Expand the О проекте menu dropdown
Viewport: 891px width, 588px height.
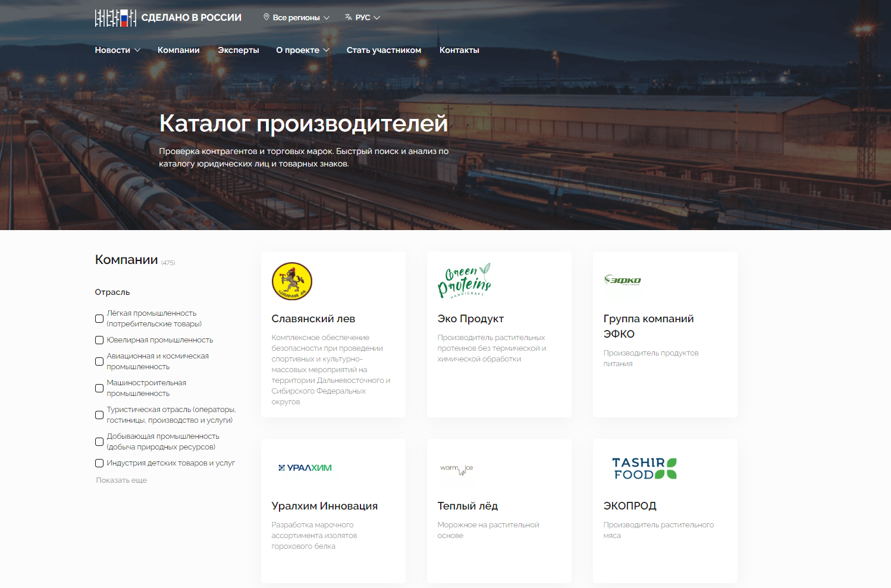[x=303, y=50]
